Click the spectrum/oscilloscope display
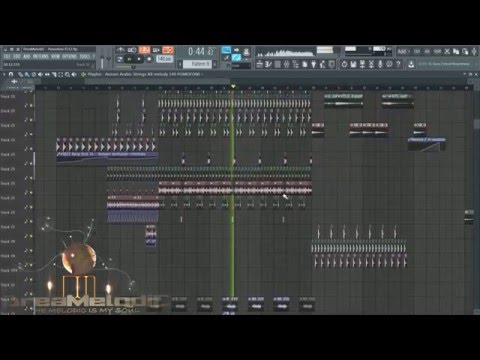 [x=285, y=52]
